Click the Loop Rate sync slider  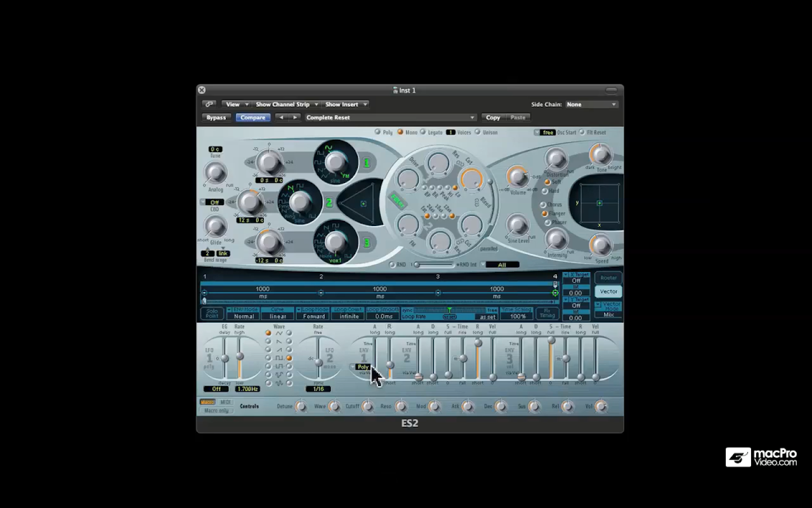[449, 310]
